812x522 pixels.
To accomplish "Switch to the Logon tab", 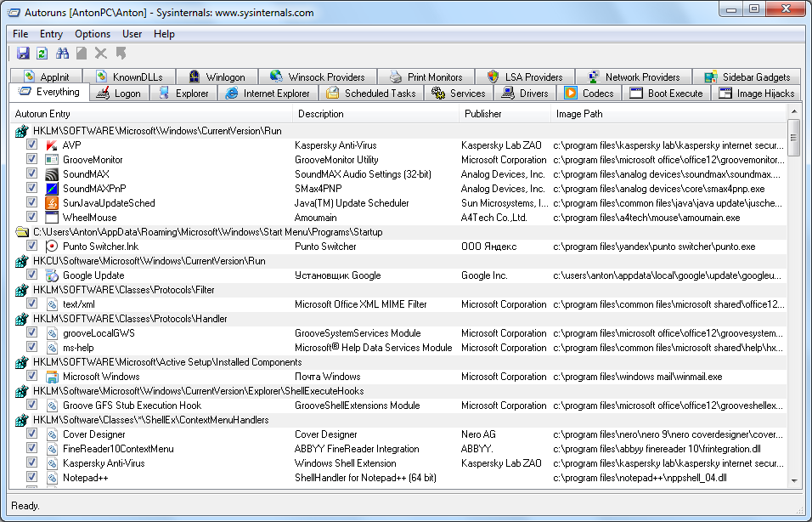I will 120,94.
